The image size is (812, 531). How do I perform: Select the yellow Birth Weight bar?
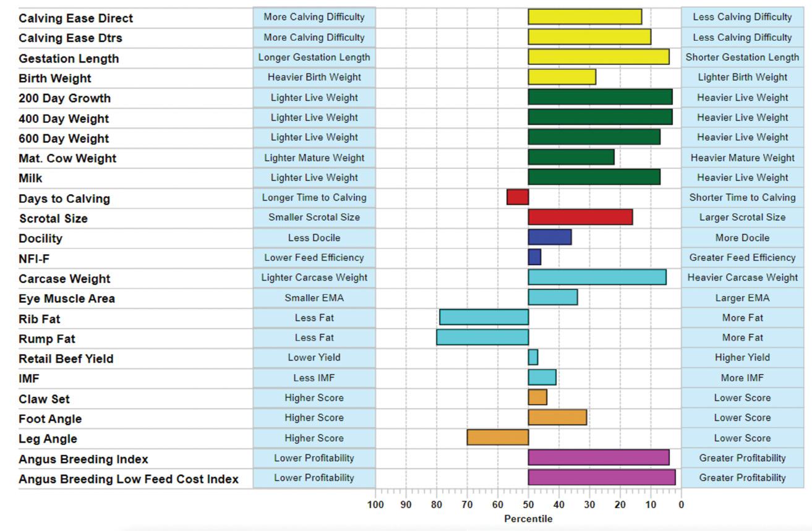562,77
